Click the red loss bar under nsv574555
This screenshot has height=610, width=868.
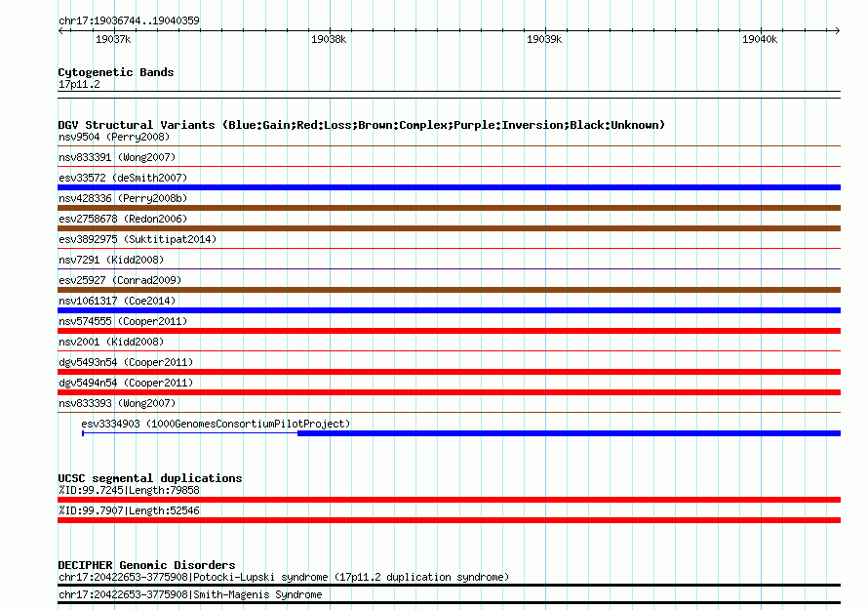coord(449,331)
